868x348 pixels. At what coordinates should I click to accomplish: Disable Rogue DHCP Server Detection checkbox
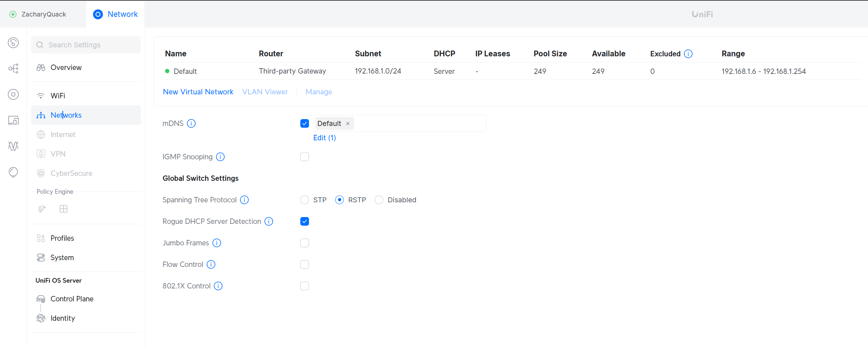coord(305,221)
